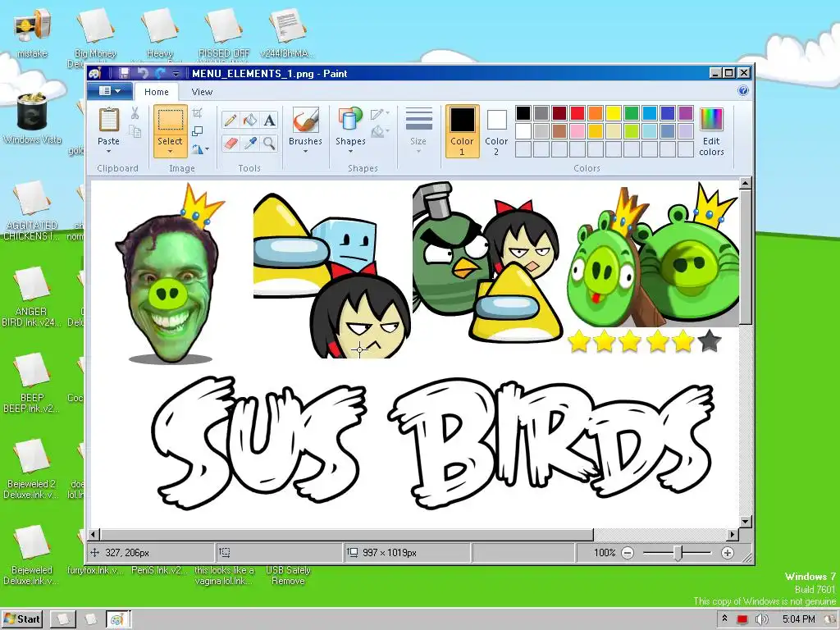
Task: Pick the purple color swatch
Action: tap(686, 113)
